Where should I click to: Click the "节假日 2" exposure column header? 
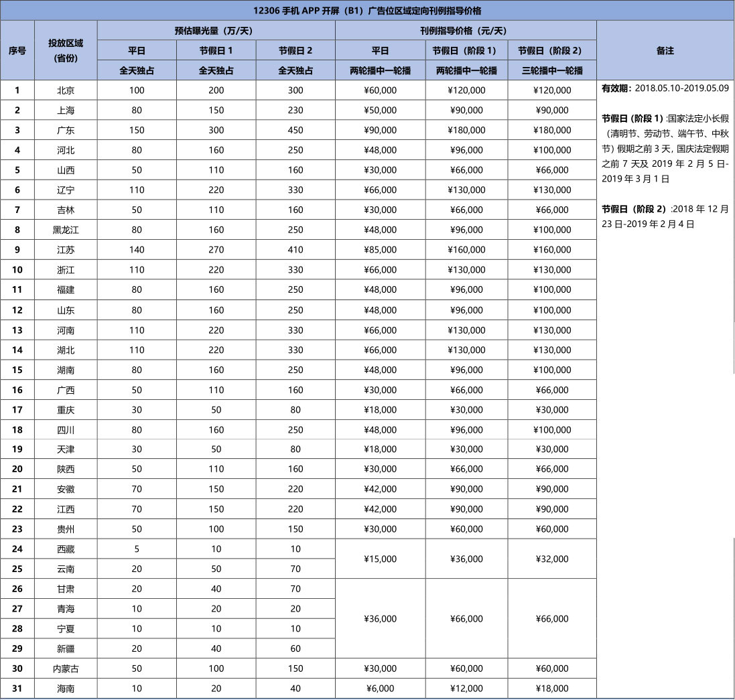[x=295, y=51]
